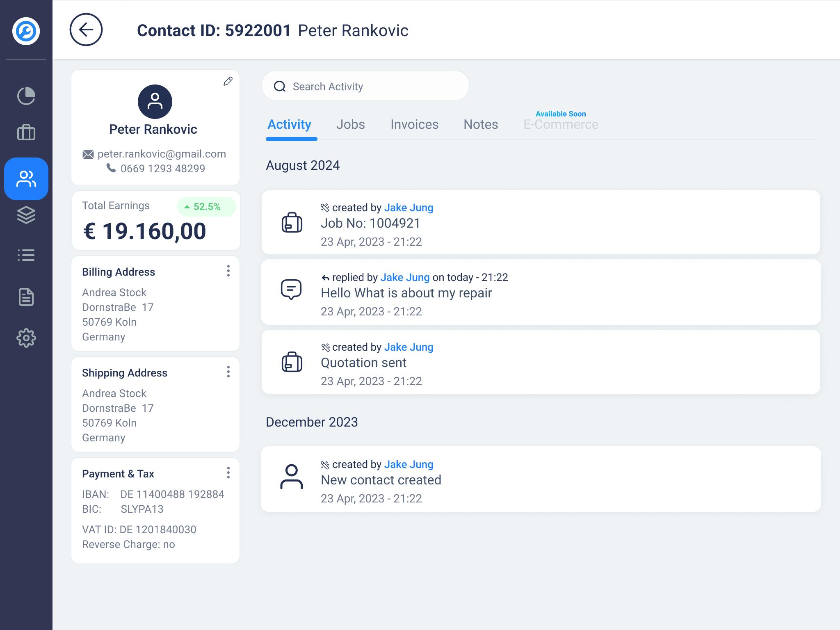This screenshot has height=630, width=840.
Task: Go back using the arrow button
Action: tap(86, 29)
